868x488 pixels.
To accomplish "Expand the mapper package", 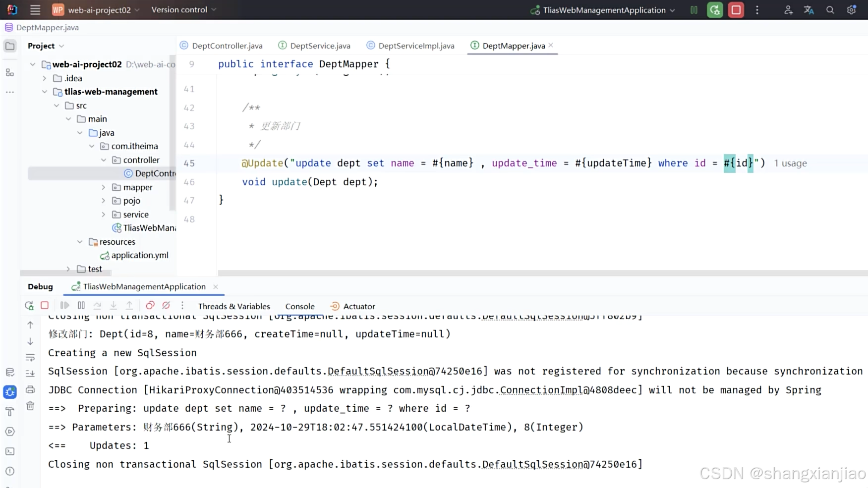I will click(x=104, y=187).
